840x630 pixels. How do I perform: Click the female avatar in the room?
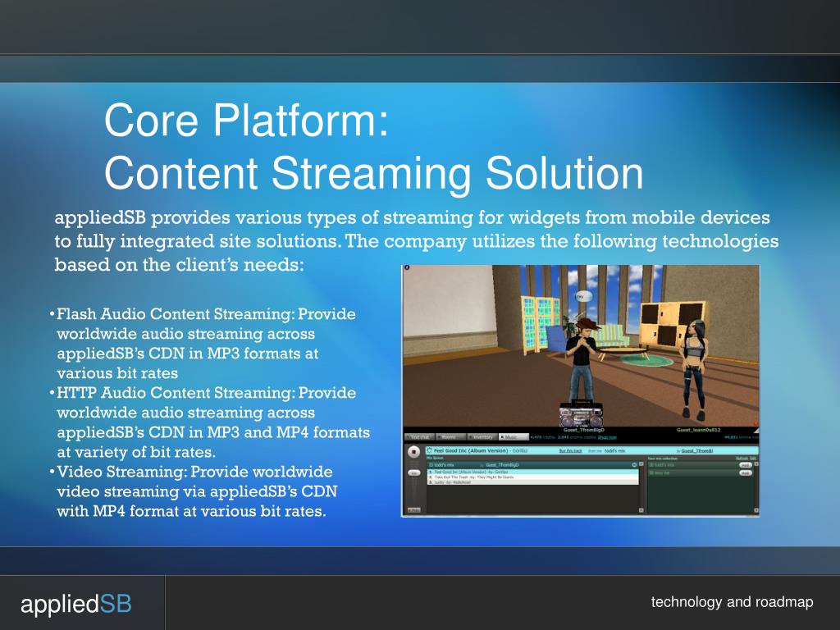click(x=692, y=368)
